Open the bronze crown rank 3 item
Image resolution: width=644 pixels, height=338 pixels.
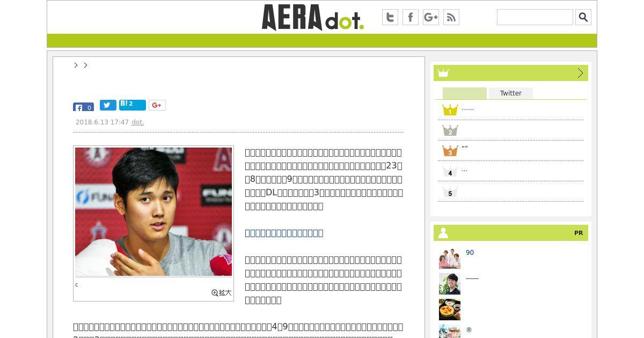tap(450, 151)
